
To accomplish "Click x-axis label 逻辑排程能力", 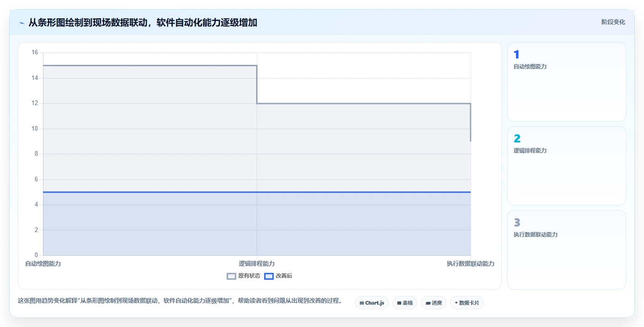I will coord(257,264).
